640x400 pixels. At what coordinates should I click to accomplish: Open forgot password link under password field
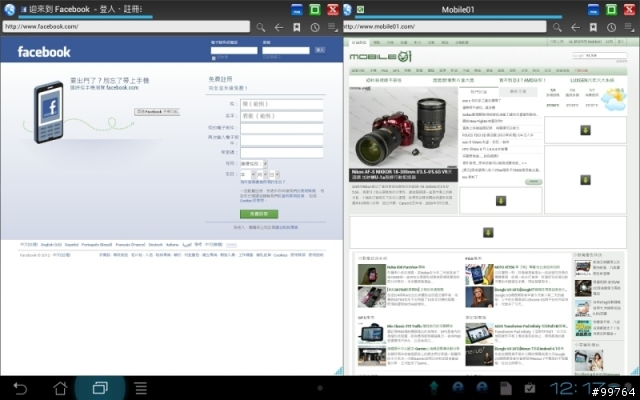pos(272,58)
